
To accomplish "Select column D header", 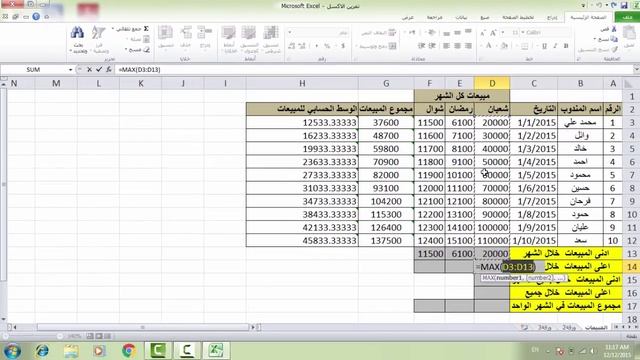I will coord(492,83).
